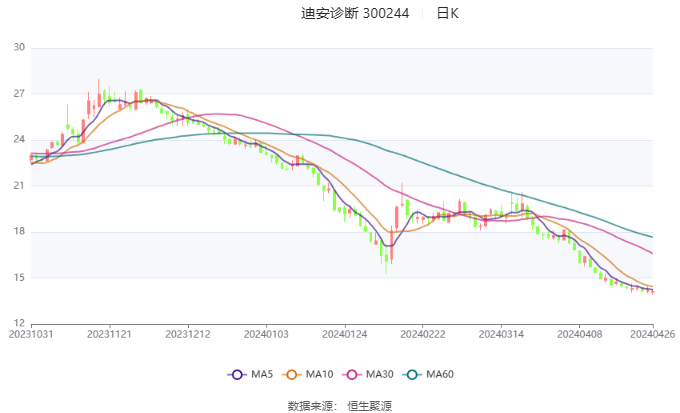Image resolution: width=680 pixels, height=413 pixels.
Task: Click the x-axis date 20240314
Action: [501, 334]
